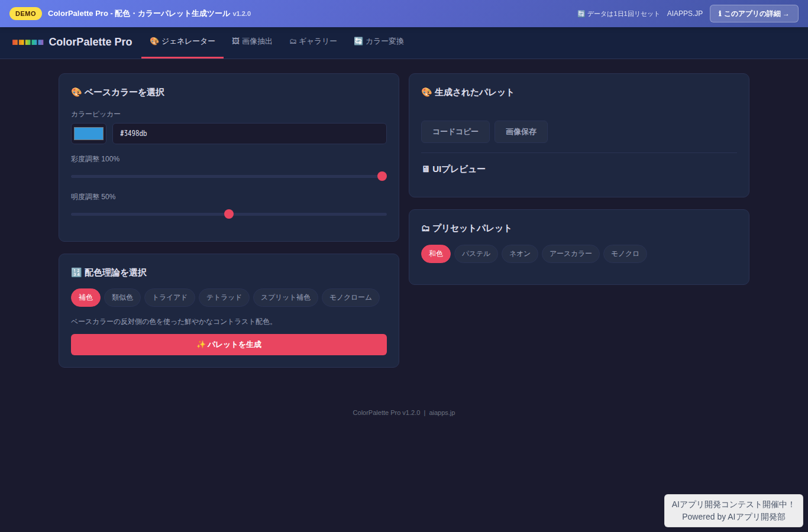The image size is (808, 532).
Task: Click the 彩度調整 100% label
Action: coord(95,159)
